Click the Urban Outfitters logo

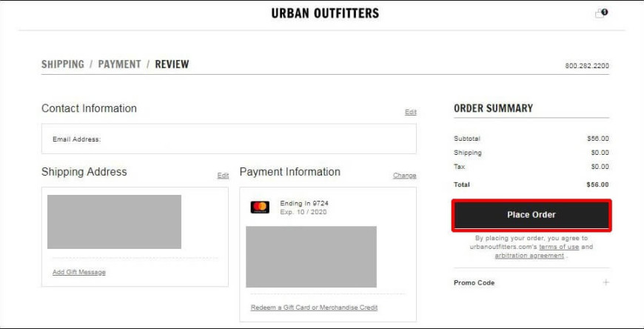[325, 13]
